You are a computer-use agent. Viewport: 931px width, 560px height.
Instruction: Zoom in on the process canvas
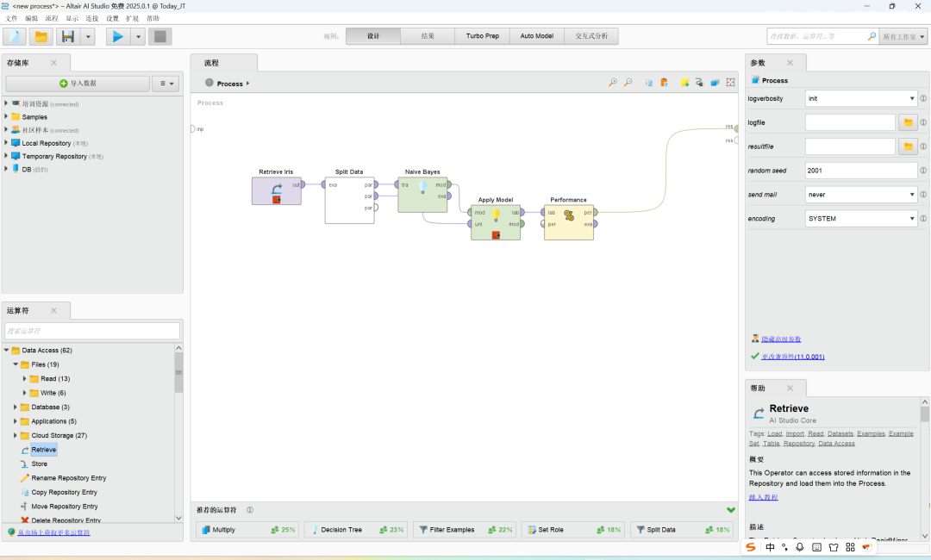[613, 83]
